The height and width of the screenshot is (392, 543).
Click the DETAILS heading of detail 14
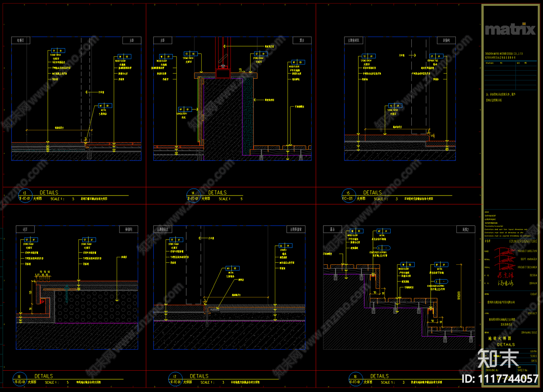217,192
